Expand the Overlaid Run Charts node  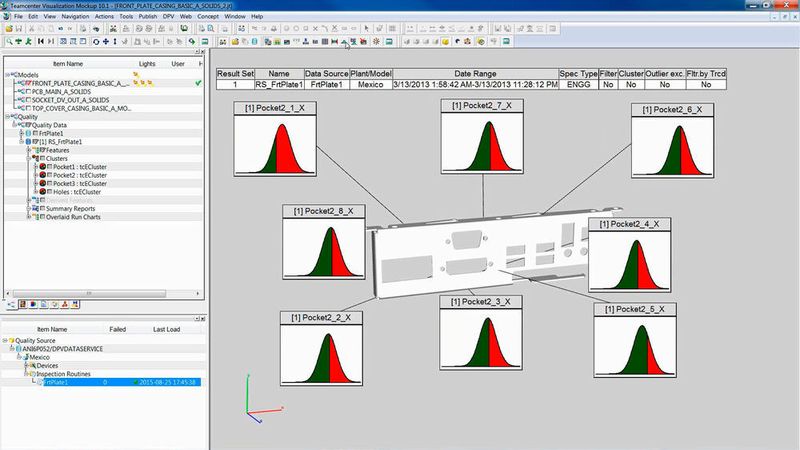[29, 217]
